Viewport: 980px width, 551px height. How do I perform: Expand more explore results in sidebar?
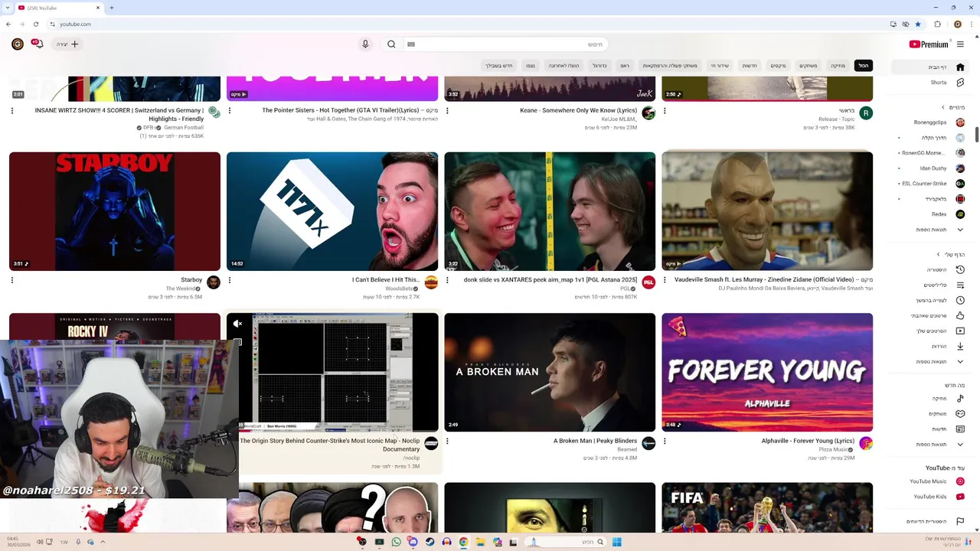point(930,445)
